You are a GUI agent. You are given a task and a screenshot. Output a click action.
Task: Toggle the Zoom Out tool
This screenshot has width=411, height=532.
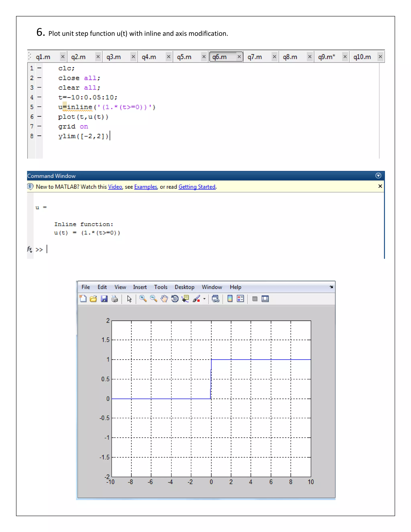click(154, 299)
